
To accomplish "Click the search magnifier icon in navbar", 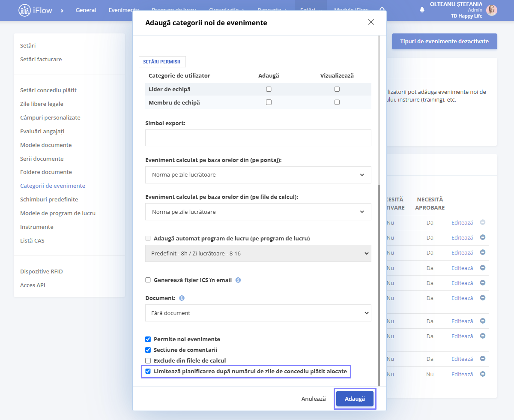I will (x=383, y=10).
